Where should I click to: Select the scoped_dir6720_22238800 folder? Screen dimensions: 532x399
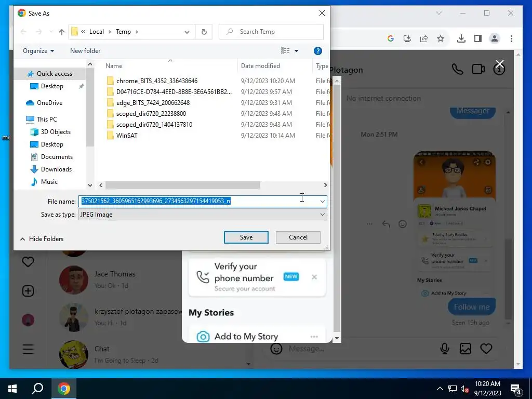[x=151, y=113]
